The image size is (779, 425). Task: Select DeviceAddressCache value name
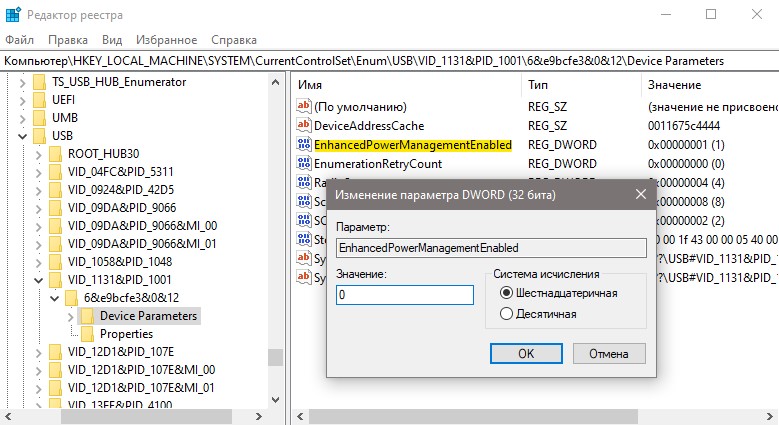pos(369,126)
